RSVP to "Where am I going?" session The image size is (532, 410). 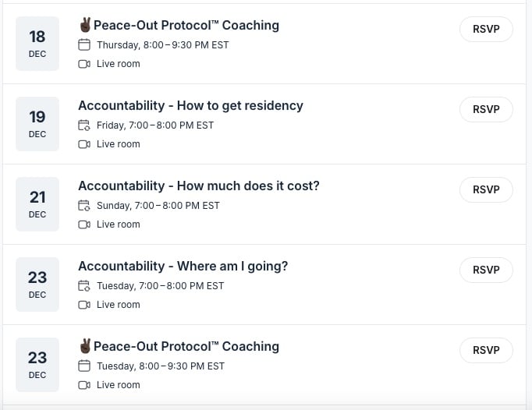[x=486, y=270]
